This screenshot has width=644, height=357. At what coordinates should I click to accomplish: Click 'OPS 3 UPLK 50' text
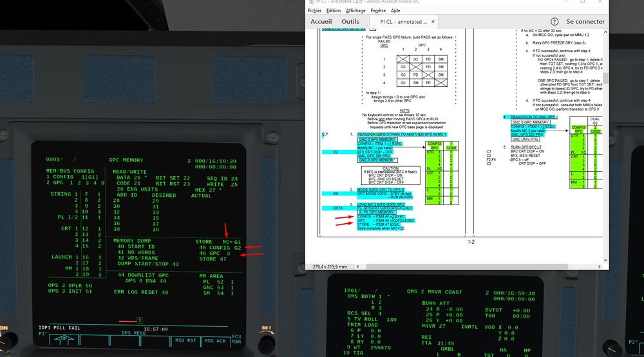point(70,285)
